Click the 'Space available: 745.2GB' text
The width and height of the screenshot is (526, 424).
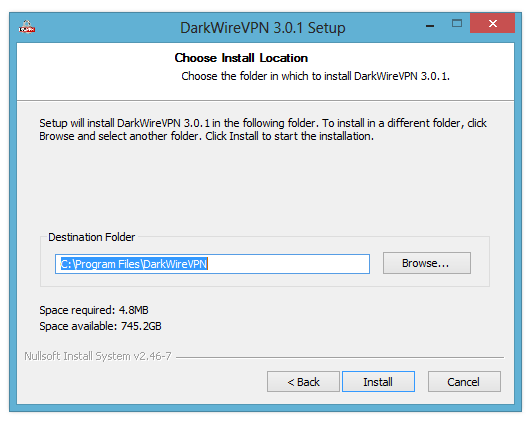tap(100, 326)
